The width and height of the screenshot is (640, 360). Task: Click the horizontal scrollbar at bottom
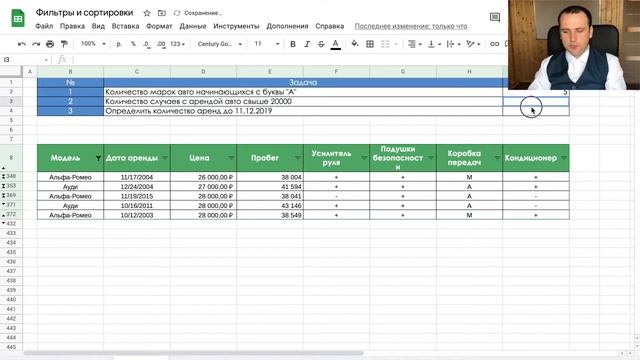click(193, 353)
